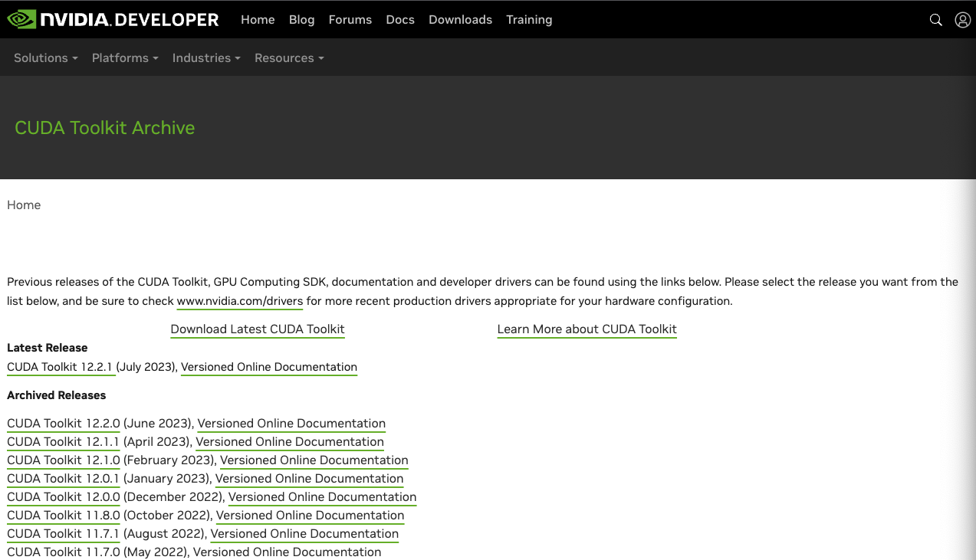Image resolution: width=976 pixels, height=560 pixels.
Task: Open CUDA Toolkit 12.1.0 link
Action: pyautogui.click(x=64, y=460)
